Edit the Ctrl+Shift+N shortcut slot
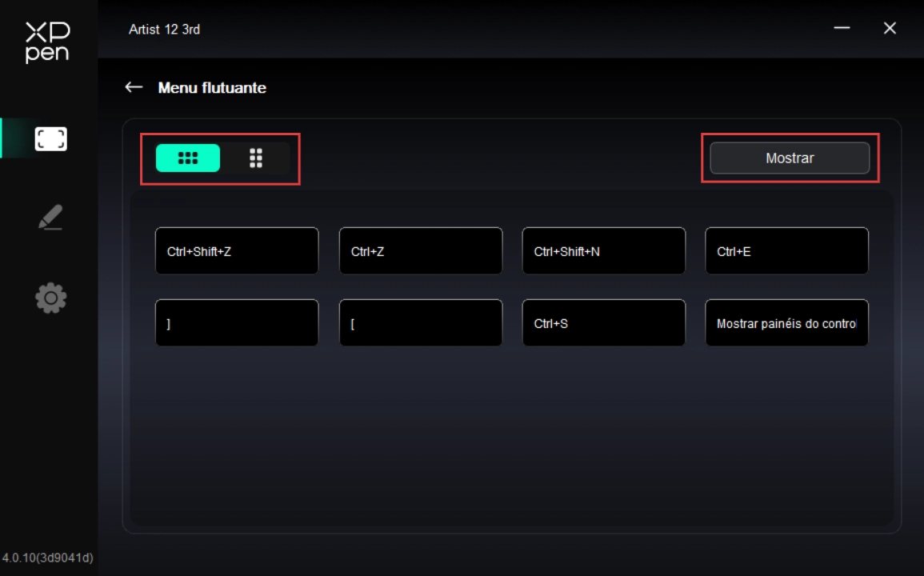Image resolution: width=924 pixels, height=576 pixels. (603, 251)
